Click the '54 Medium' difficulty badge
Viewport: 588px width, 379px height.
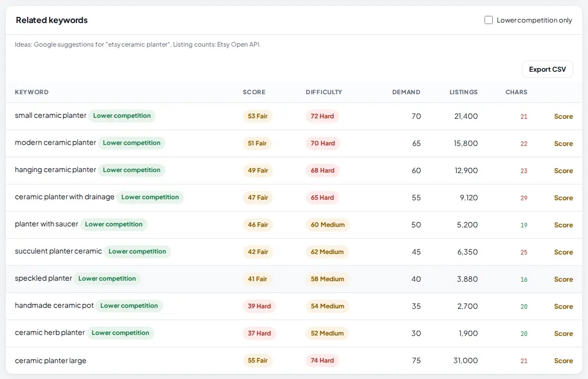[x=327, y=306]
